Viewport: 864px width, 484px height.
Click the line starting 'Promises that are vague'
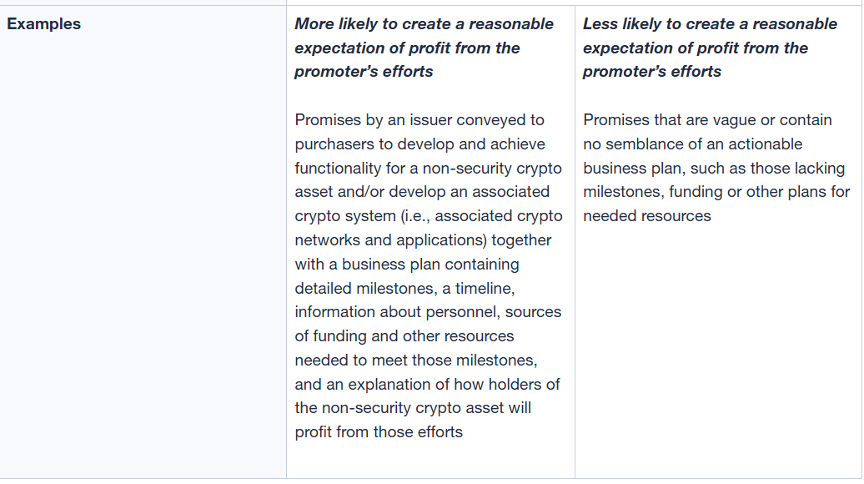[707, 120]
